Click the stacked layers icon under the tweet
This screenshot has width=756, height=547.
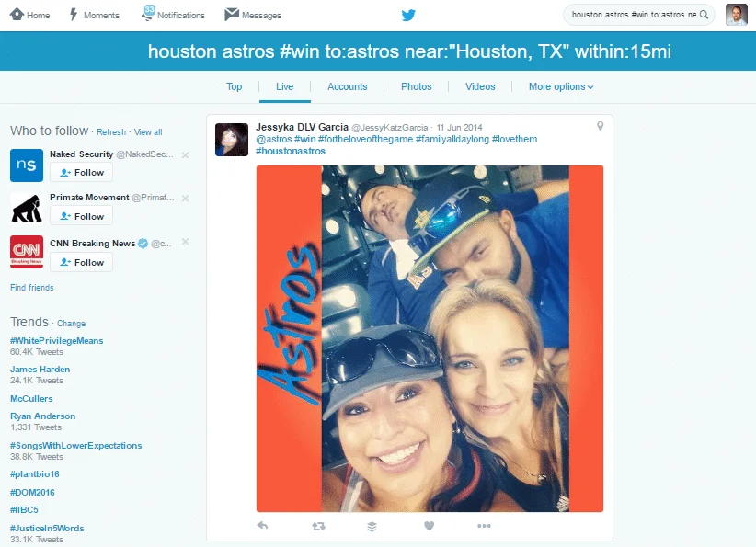372,526
